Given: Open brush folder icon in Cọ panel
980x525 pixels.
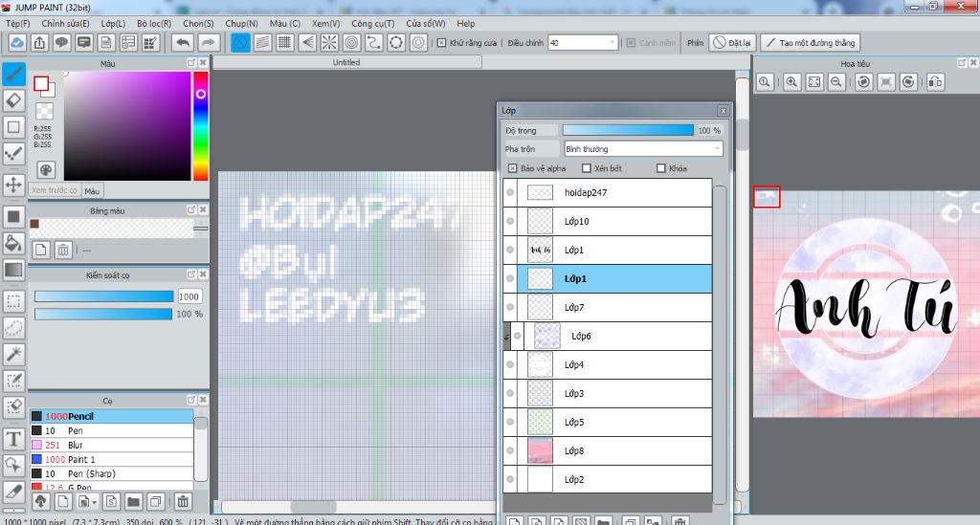Looking at the screenshot, I should click(133, 501).
